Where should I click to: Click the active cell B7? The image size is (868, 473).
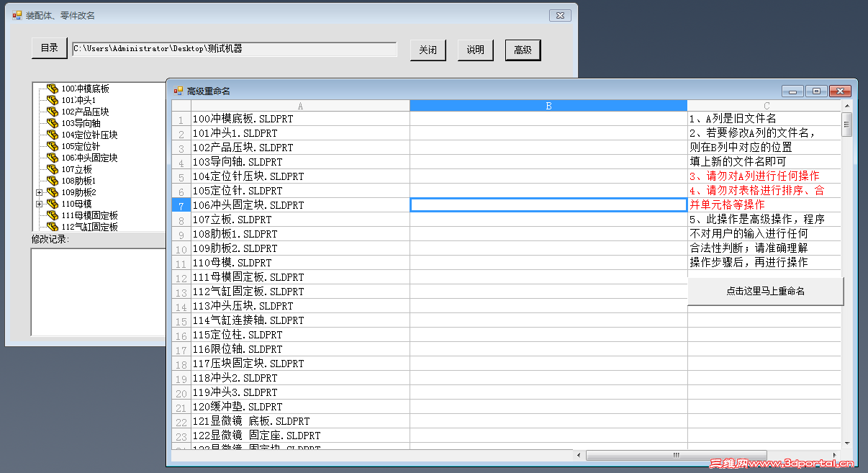click(548, 205)
